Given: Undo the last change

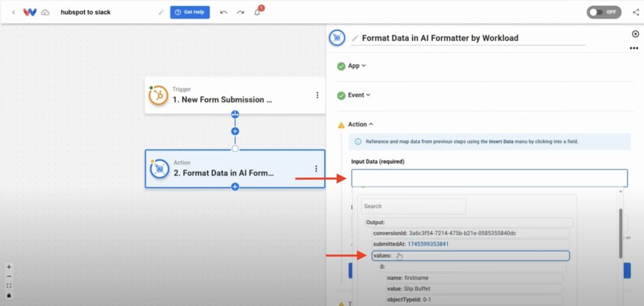Looking at the screenshot, I should pyautogui.click(x=223, y=13).
